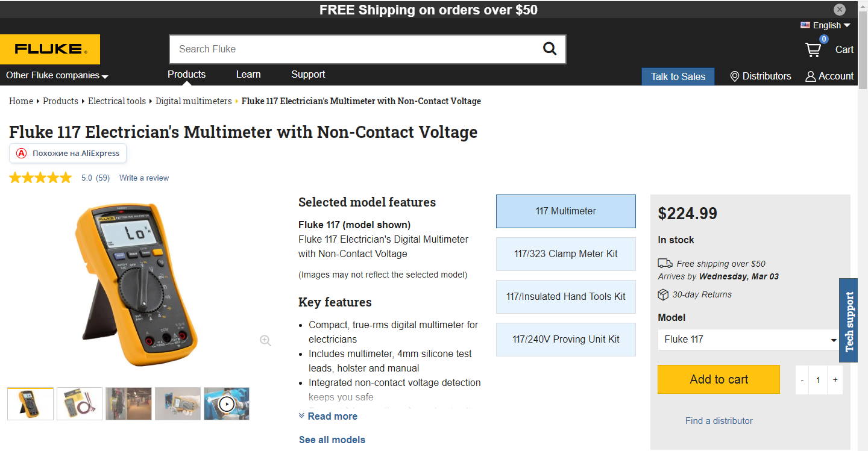Open the shopping cart icon
This screenshot has height=451, width=868.
[814, 50]
